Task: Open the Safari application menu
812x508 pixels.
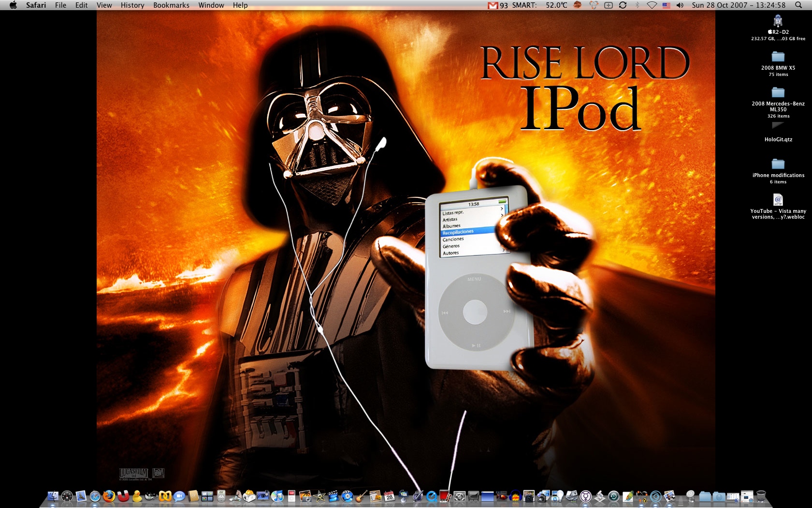Action: point(36,5)
